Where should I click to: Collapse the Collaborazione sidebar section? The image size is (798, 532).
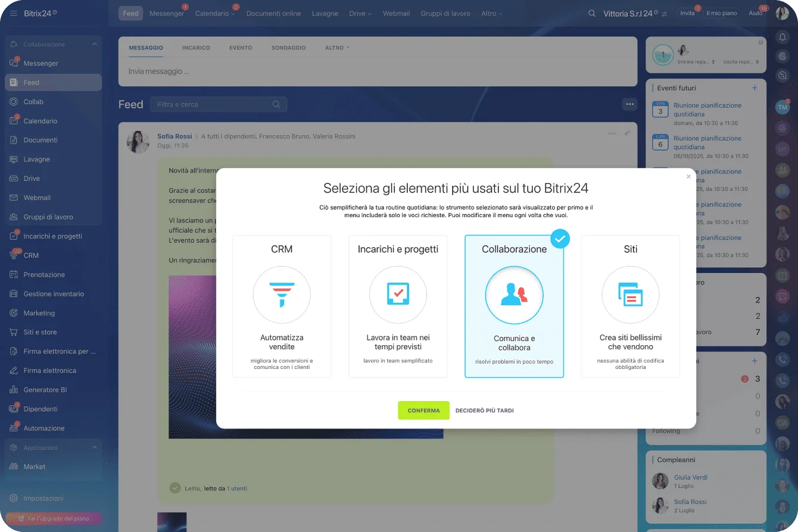(94, 44)
